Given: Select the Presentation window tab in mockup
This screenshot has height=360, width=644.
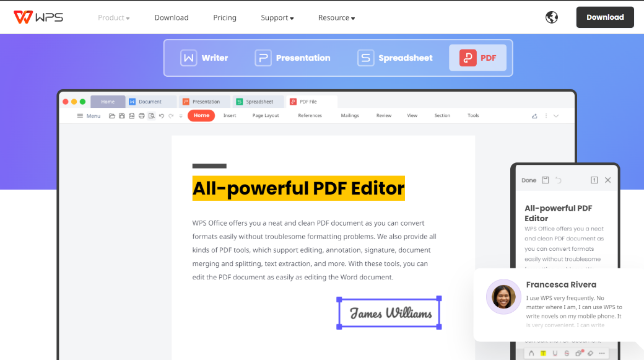Looking at the screenshot, I should pos(205,102).
